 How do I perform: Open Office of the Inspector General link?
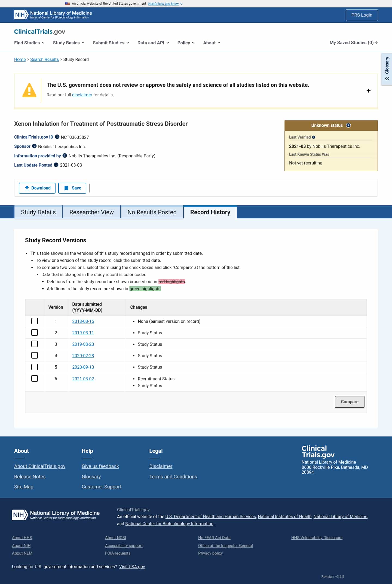pos(225,546)
